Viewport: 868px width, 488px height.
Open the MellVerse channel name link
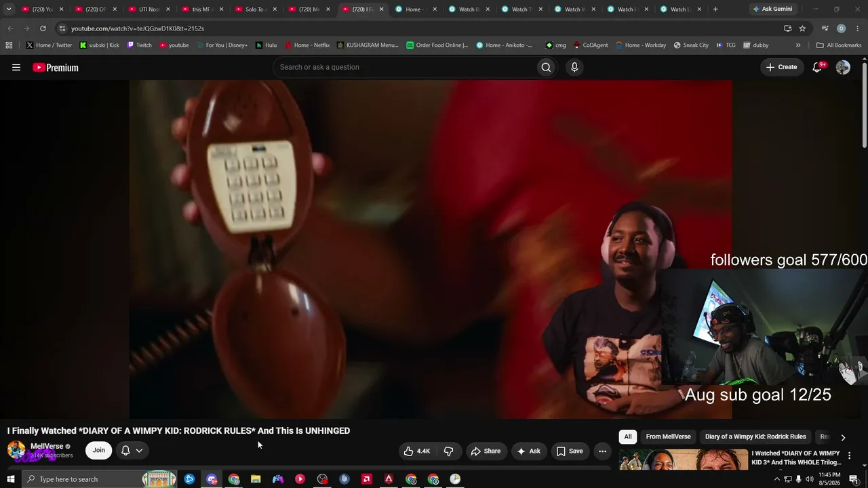(x=47, y=446)
